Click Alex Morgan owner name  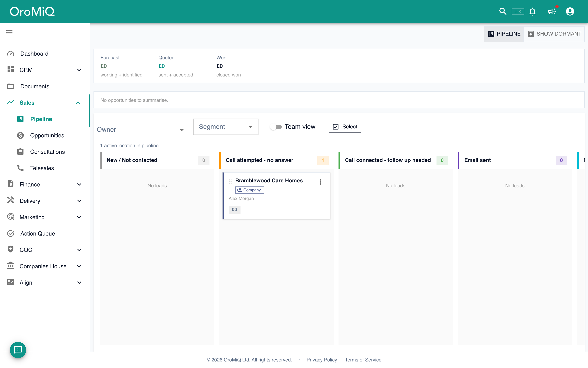tap(241, 198)
